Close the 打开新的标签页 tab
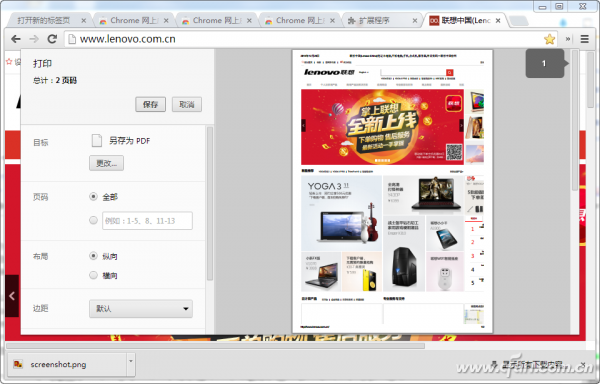 (83, 21)
